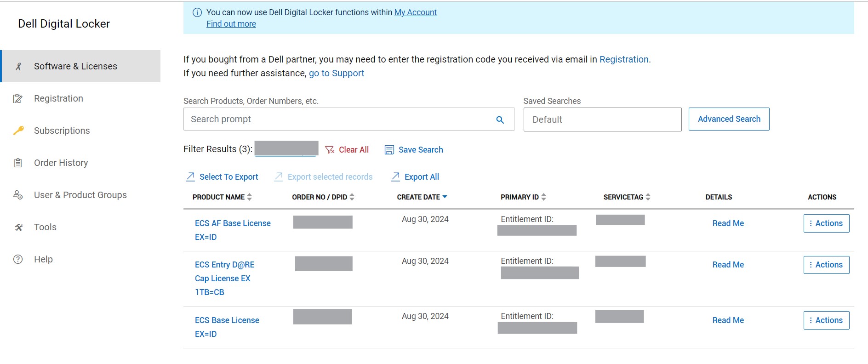
Task: Open Registration in the sidebar
Action: (58, 98)
